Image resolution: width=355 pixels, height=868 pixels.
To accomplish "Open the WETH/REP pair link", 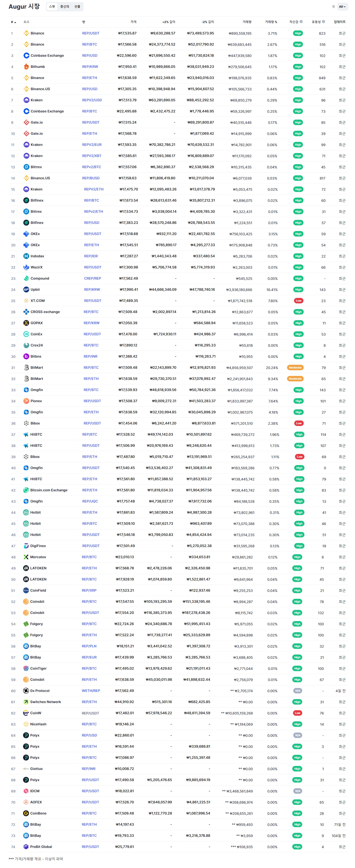I will (x=91, y=690).
